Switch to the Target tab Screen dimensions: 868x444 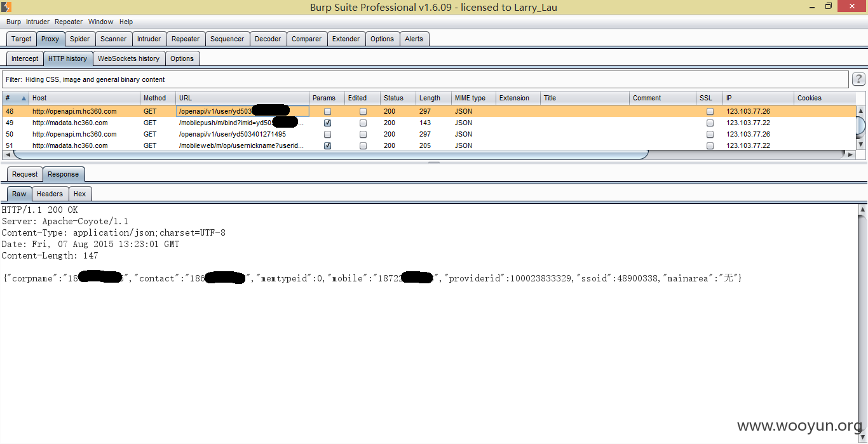[21, 39]
